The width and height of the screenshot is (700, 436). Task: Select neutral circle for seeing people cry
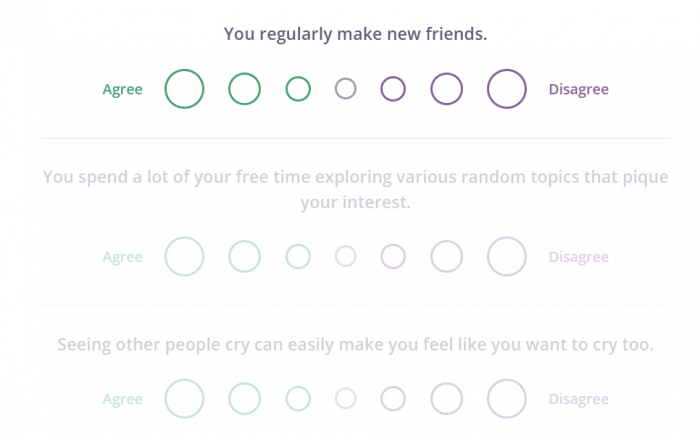point(346,399)
